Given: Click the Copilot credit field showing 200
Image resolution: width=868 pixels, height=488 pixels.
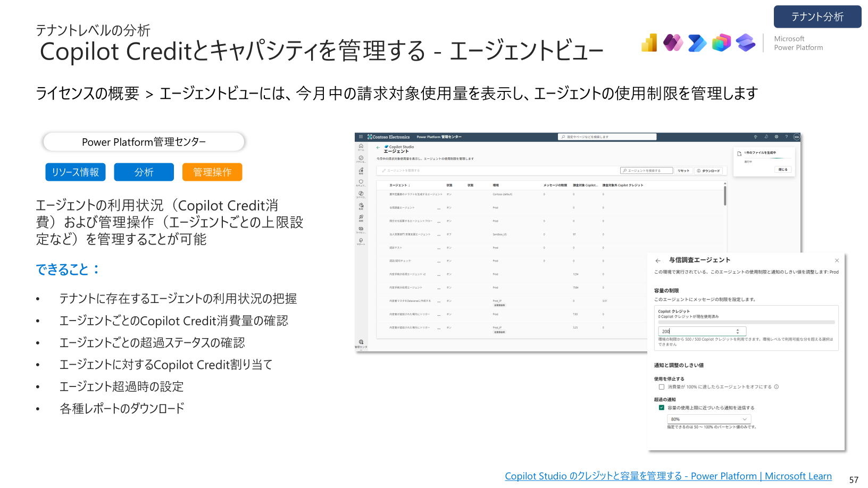Looking at the screenshot, I should (702, 331).
